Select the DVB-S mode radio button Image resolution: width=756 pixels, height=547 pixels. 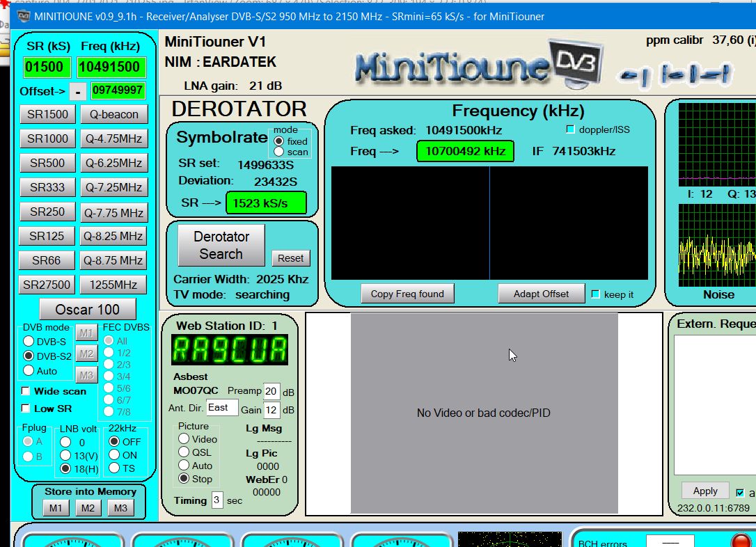29,341
